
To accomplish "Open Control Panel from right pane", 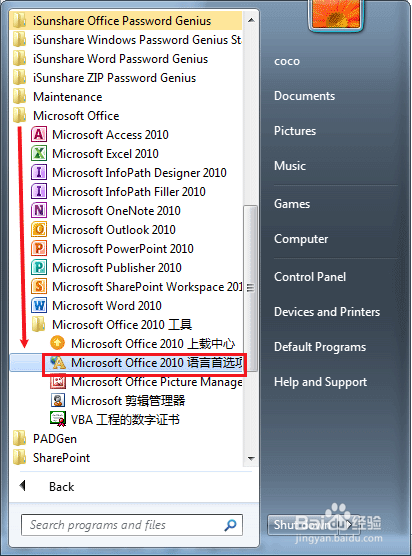I will tap(310, 277).
